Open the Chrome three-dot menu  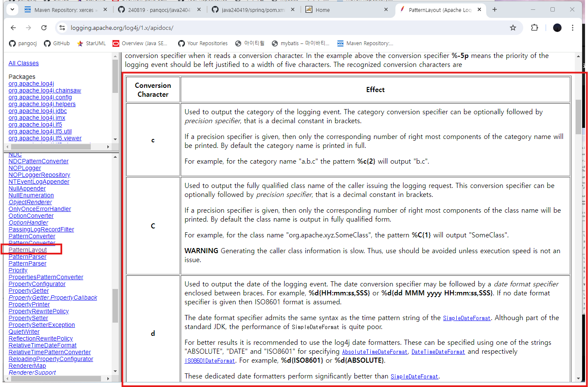coord(573,28)
